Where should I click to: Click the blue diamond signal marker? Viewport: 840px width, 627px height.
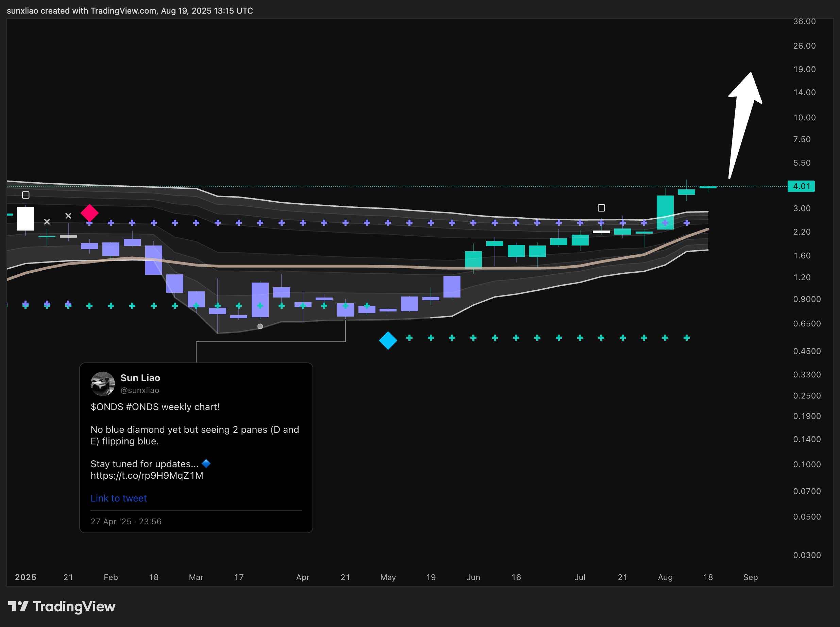(x=388, y=340)
